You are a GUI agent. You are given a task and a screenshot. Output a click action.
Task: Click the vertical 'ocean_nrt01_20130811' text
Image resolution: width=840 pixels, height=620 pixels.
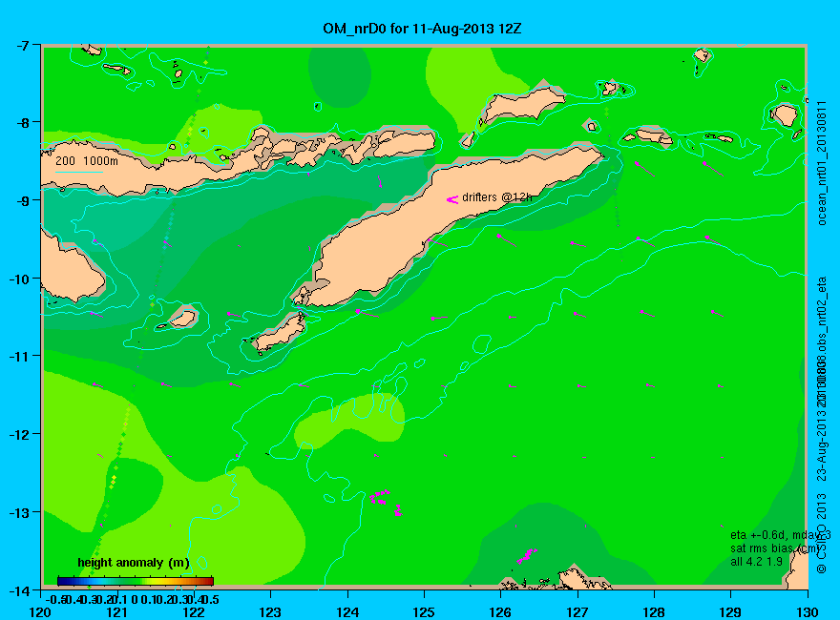[x=822, y=163]
